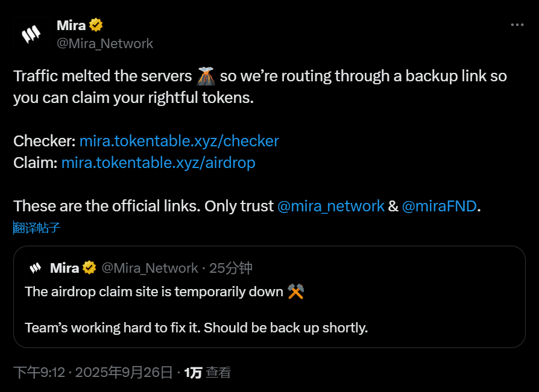Image resolution: width=539 pixels, height=392 pixels.
Task: Click the 25分钟 timestamp in quoted post
Action: (231, 268)
